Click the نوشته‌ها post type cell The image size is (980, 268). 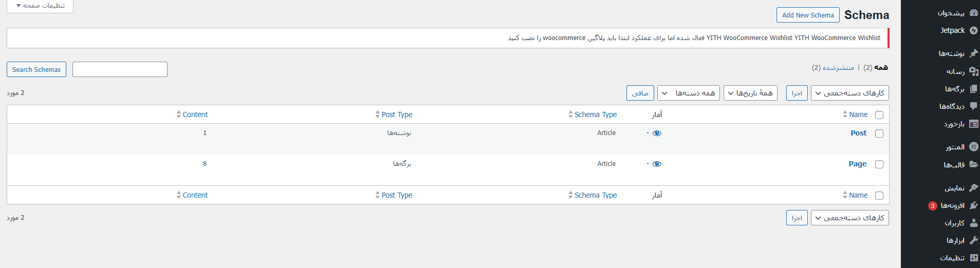coord(399,133)
